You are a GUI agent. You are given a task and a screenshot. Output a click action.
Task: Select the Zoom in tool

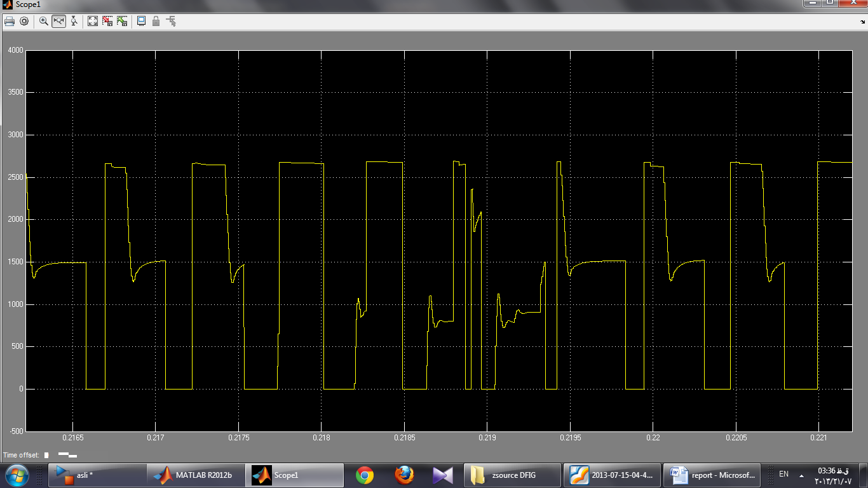coord(44,21)
